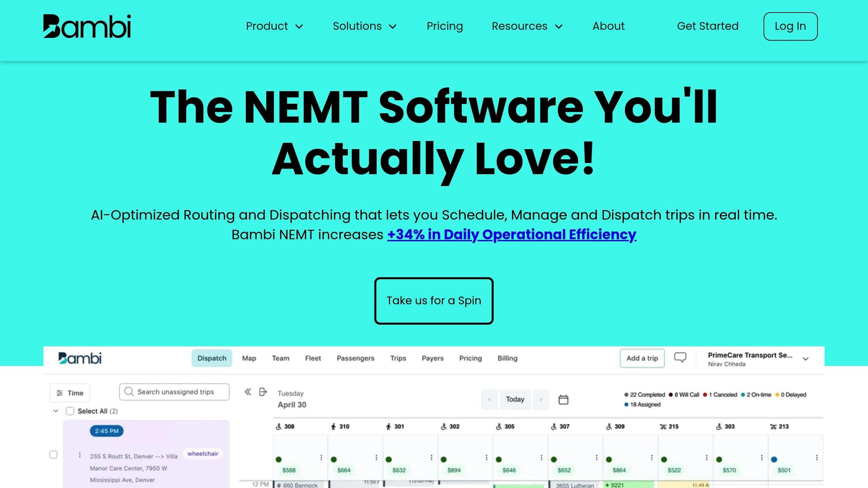Collapse the Select All group chevron
This screenshot has width=868, height=488.
(x=56, y=411)
